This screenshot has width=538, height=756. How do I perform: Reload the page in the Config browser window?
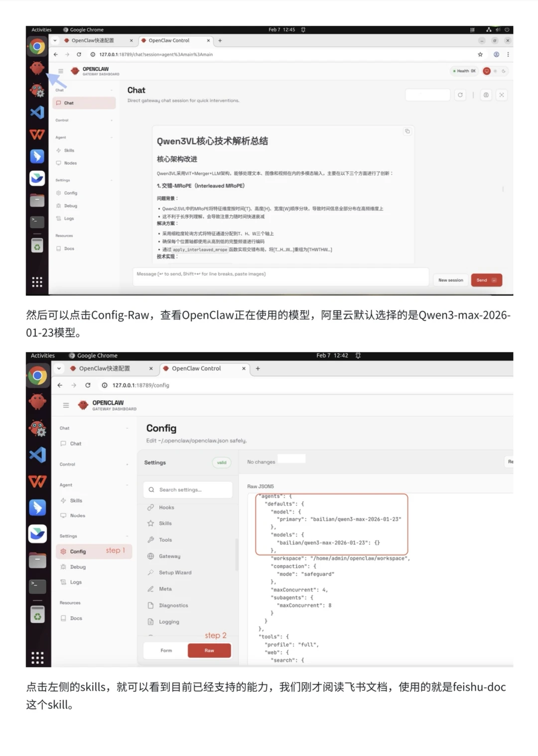point(88,385)
